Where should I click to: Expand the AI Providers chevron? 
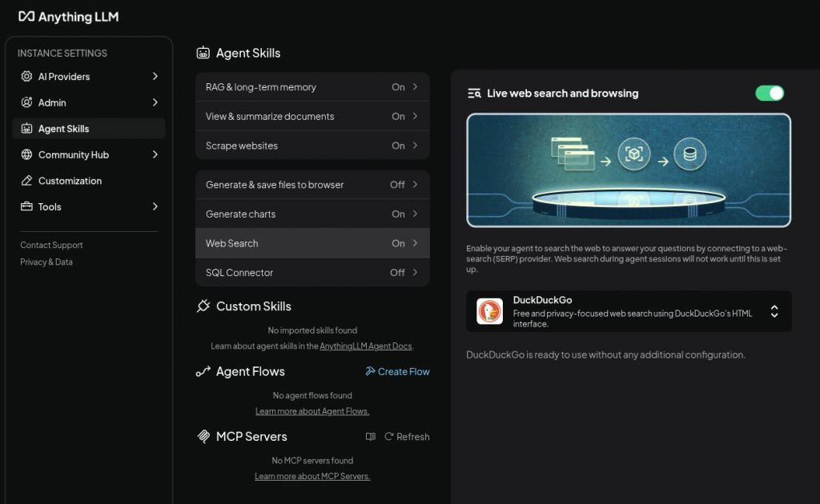pyautogui.click(x=155, y=77)
